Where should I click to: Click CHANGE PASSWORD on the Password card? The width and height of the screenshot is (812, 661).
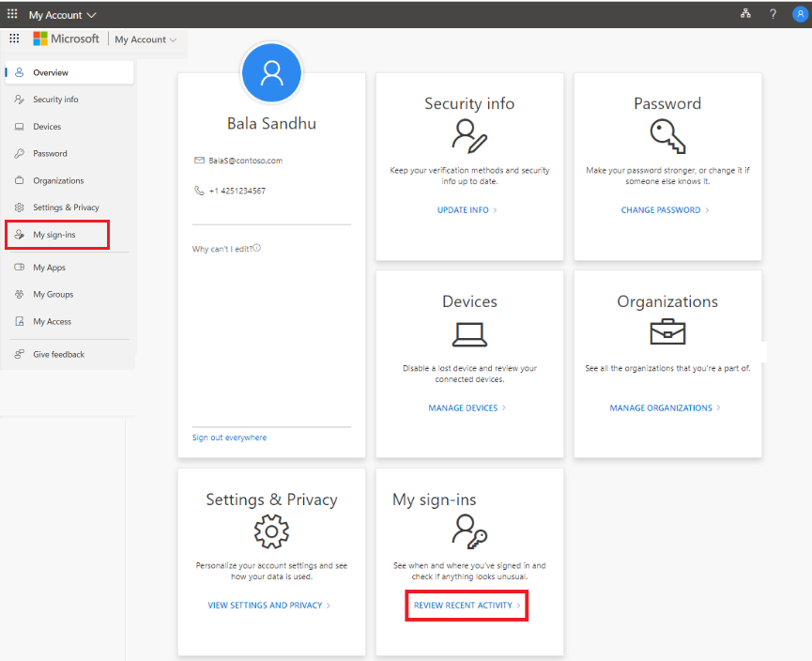pos(664,210)
